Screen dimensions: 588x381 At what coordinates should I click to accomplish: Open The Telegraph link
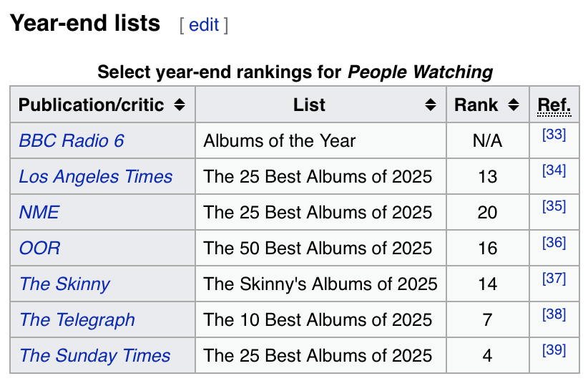point(77,319)
